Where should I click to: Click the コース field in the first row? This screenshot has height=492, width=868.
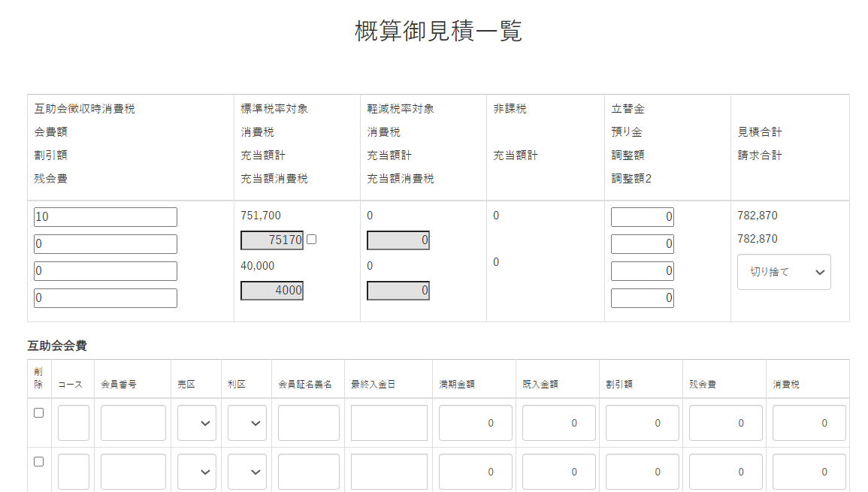[74, 424]
